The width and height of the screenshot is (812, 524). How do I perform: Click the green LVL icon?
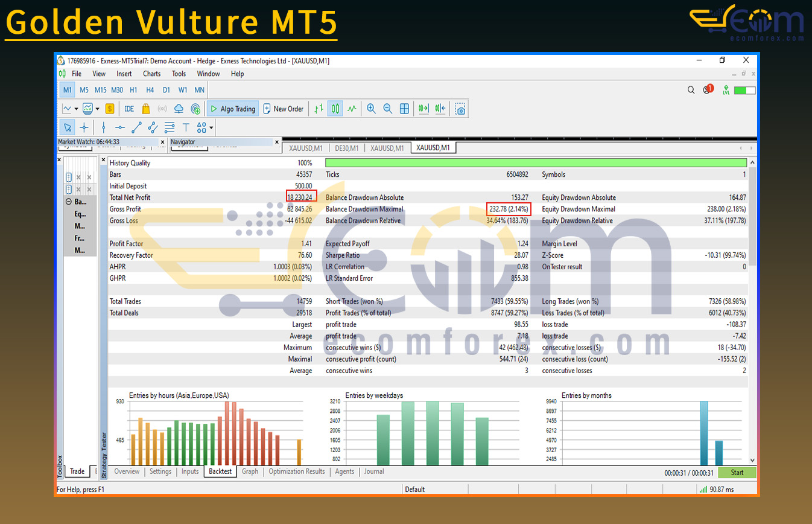click(726, 90)
